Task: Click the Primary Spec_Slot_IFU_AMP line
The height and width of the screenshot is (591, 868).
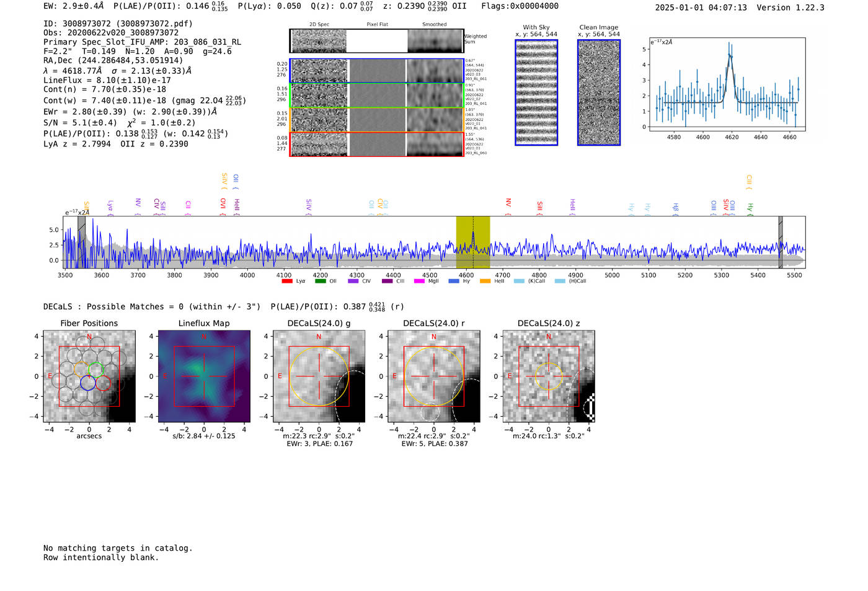Action: (x=142, y=42)
